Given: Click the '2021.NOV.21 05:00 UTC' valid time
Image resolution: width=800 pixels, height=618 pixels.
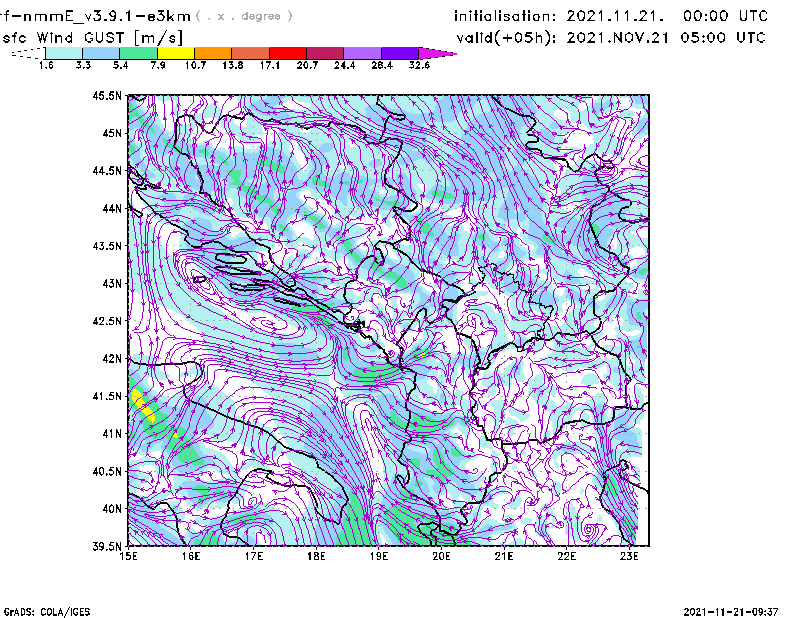Looking at the screenshot, I should [666, 38].
